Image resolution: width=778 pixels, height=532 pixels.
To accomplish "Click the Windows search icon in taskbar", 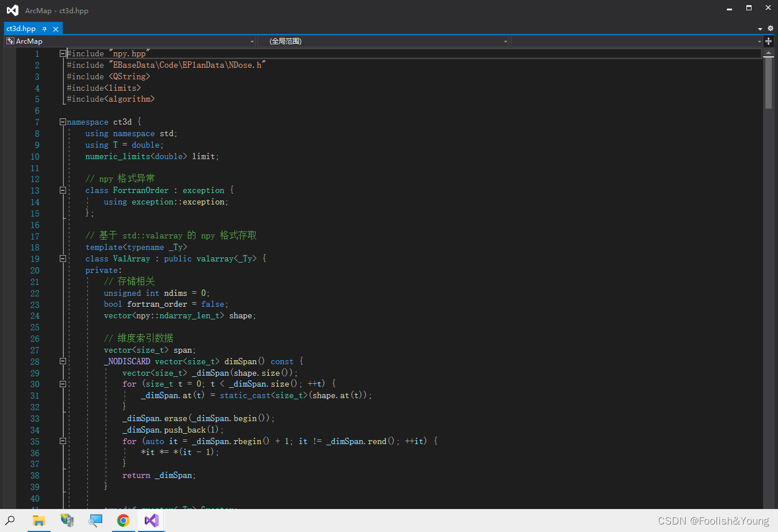I will (x=11, y=521).
